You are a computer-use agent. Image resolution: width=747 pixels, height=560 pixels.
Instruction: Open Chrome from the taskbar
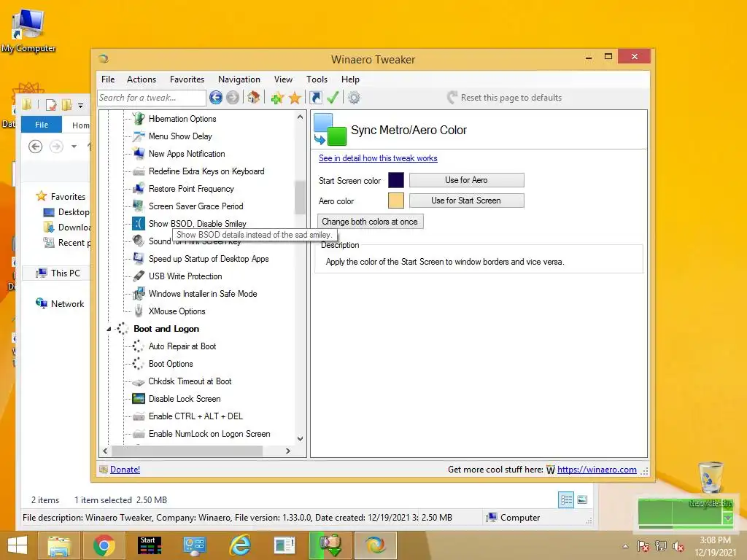point(104,545)
